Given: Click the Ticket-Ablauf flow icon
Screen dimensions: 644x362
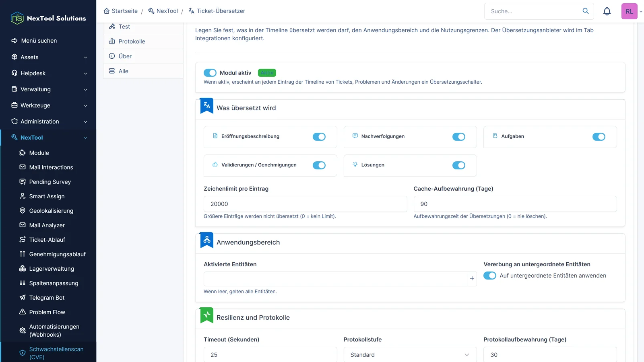Looking at the screenshot, I should [23, 239].
